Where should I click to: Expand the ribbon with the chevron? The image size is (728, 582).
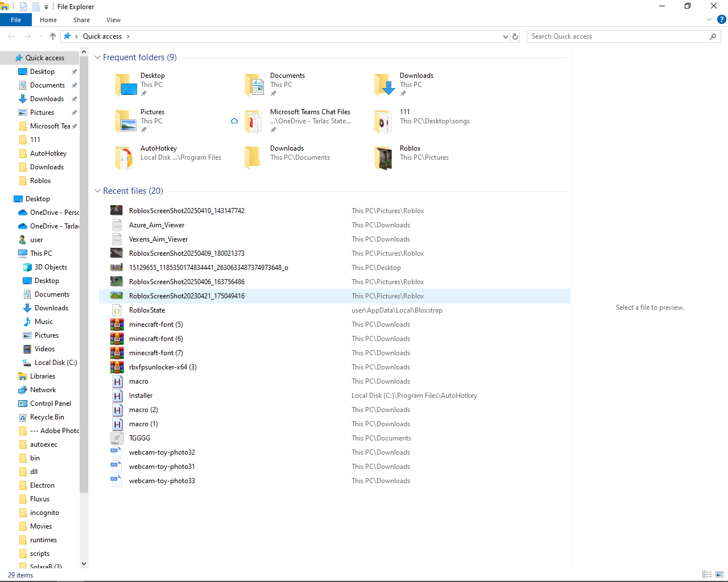pyautogui.click(x=709, y=19)
